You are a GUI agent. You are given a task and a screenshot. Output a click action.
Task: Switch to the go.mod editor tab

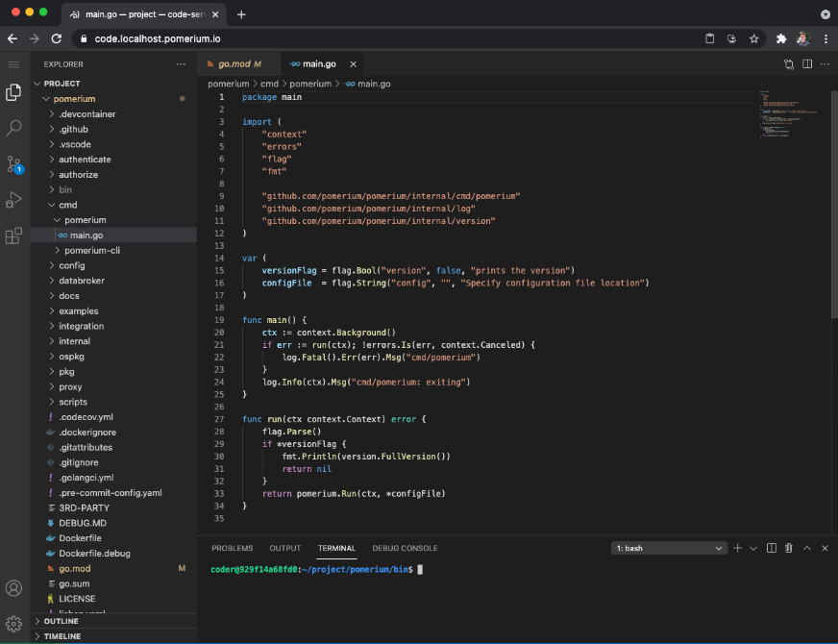tap(239, 64)
